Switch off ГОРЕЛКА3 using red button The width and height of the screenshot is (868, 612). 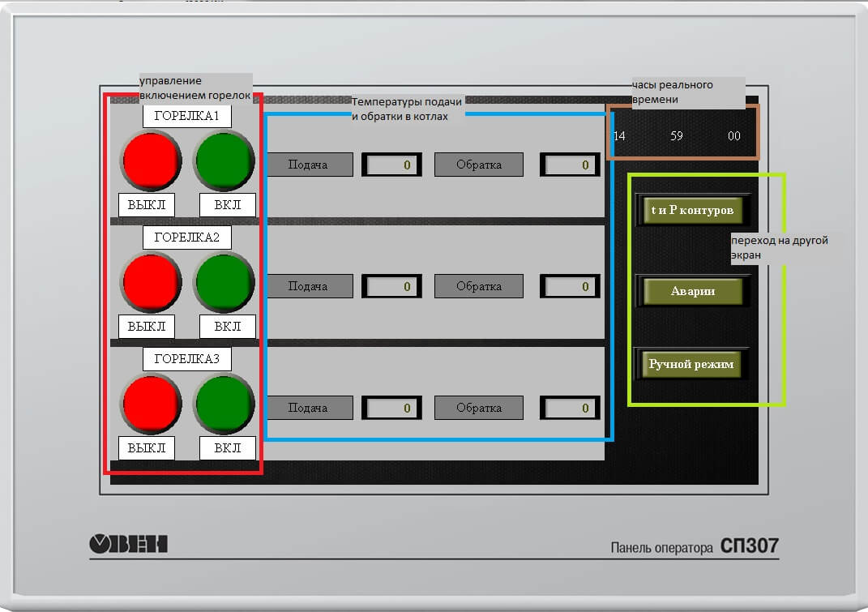pyautogui.click(x=151, y=404)
